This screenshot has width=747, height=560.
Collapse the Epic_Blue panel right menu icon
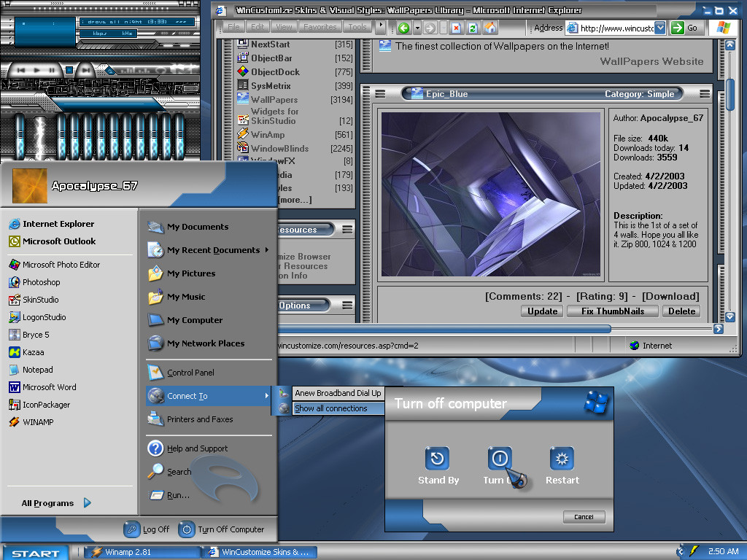705,94
